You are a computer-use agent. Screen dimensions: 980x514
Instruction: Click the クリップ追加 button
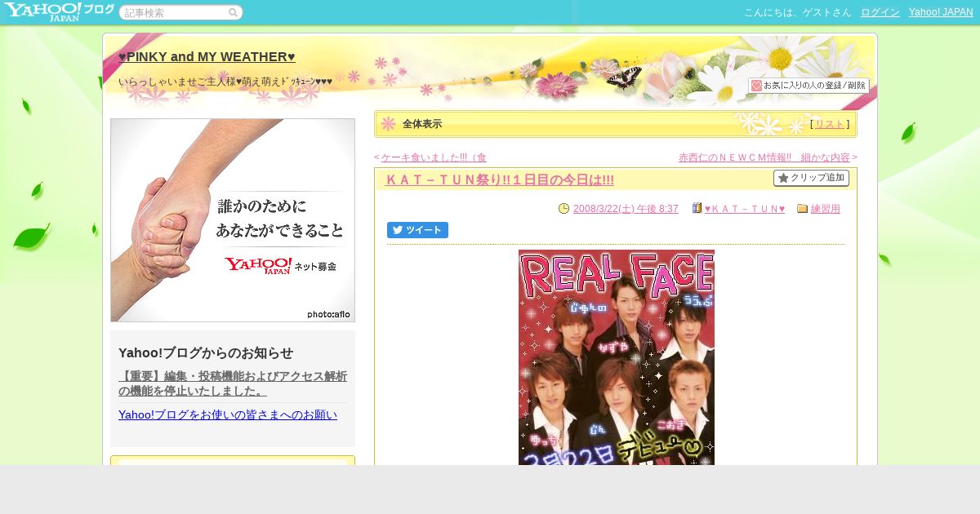811,178
